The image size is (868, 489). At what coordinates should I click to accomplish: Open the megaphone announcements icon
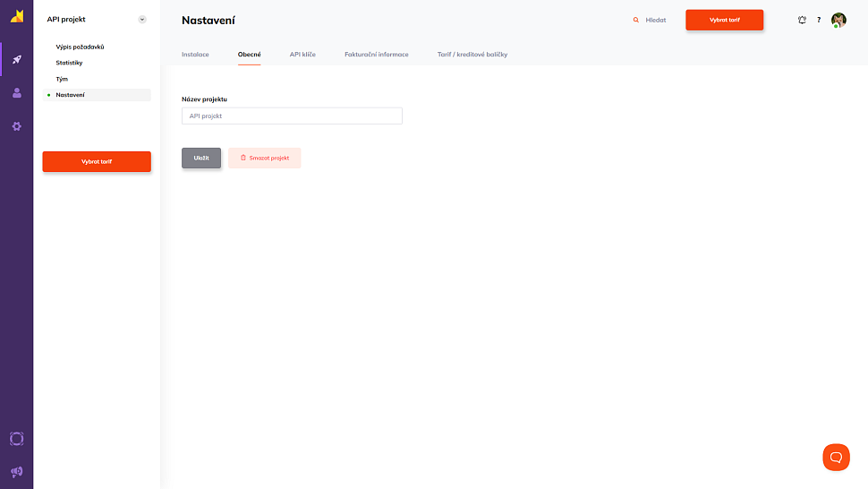tap(17, 472)
